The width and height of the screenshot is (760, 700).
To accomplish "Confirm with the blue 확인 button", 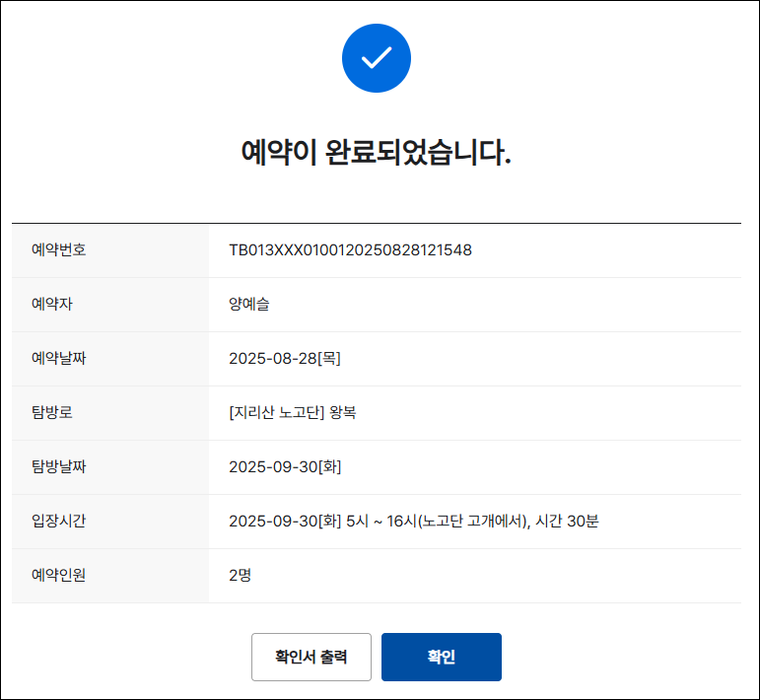I will coord(441,657).
